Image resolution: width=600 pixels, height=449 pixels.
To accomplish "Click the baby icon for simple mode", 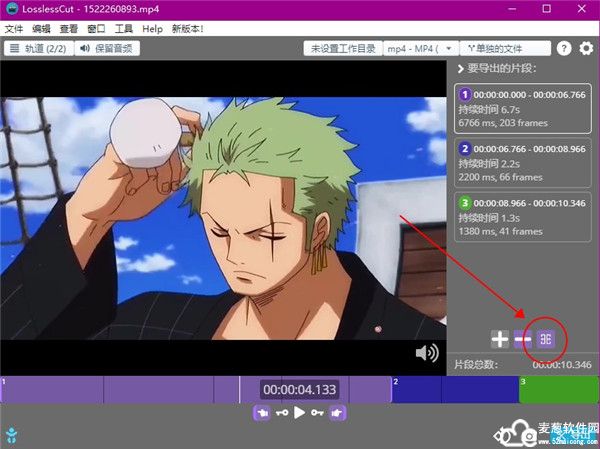I will 11,435.
